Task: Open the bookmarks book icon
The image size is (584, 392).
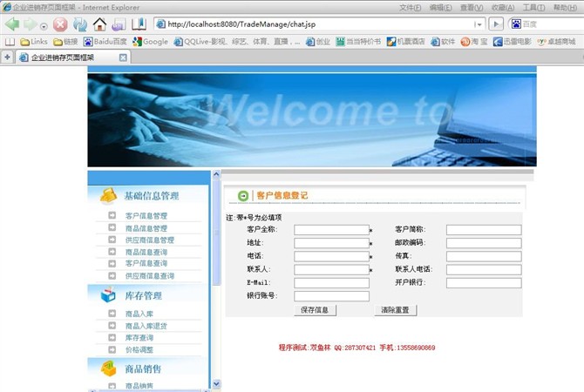Action: [x=139, y=24]
